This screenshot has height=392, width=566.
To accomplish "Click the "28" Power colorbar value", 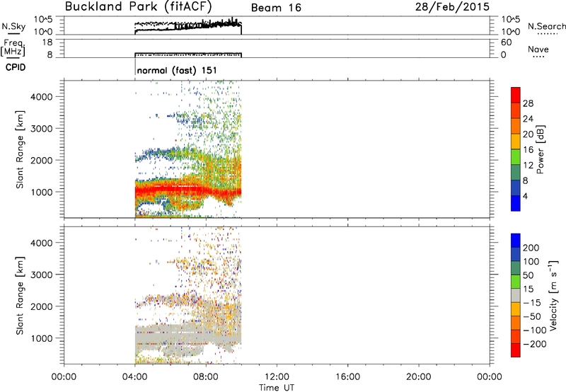I will [528, 103].
